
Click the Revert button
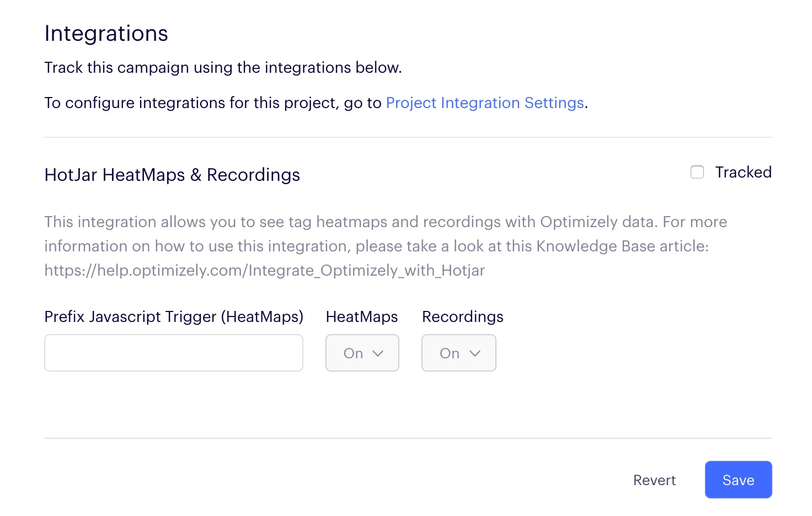654,480
